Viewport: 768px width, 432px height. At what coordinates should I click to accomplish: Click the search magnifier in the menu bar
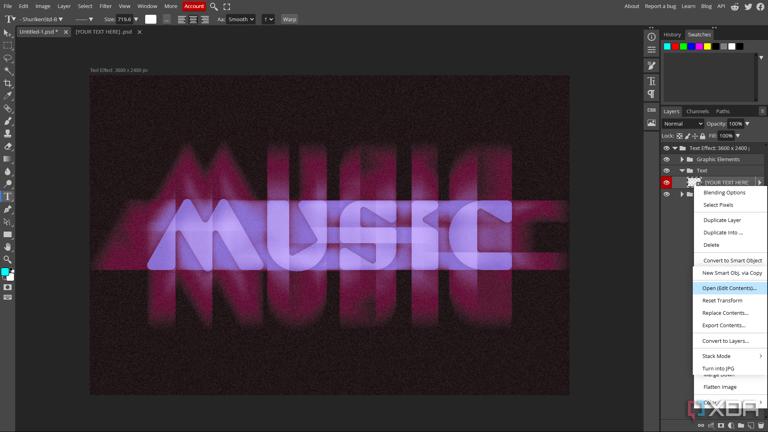pyautogui.click(x=214, y=6)
